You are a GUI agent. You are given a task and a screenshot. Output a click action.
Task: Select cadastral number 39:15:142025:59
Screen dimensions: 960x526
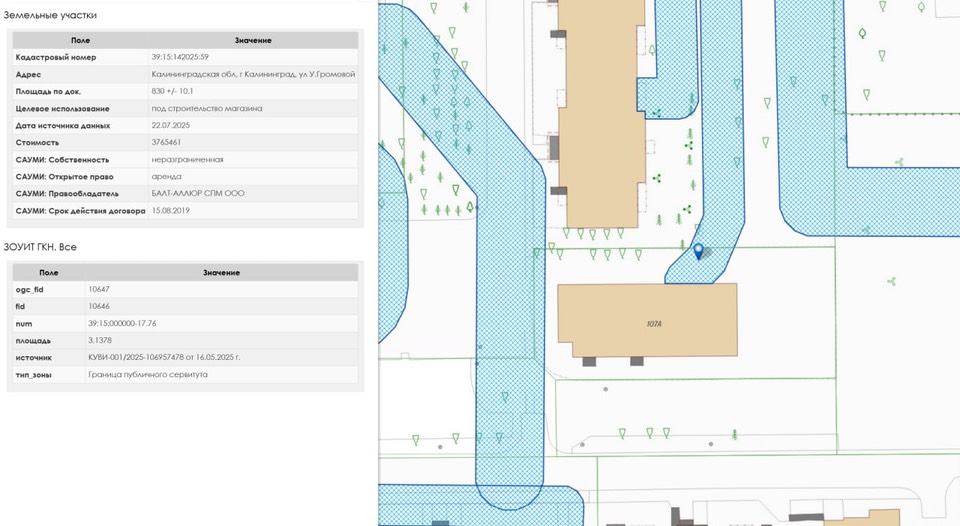[x=180, y=57]
